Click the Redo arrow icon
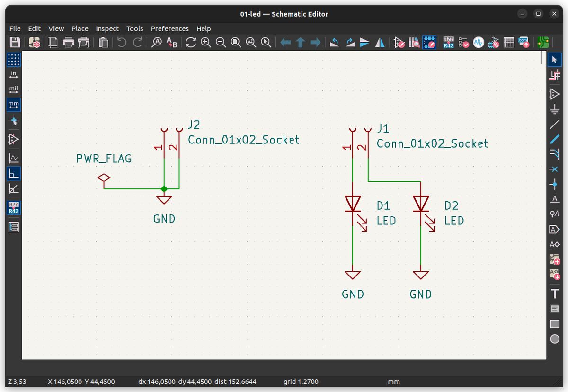Screen dimensions: 568x392 [x=137, y=43]
